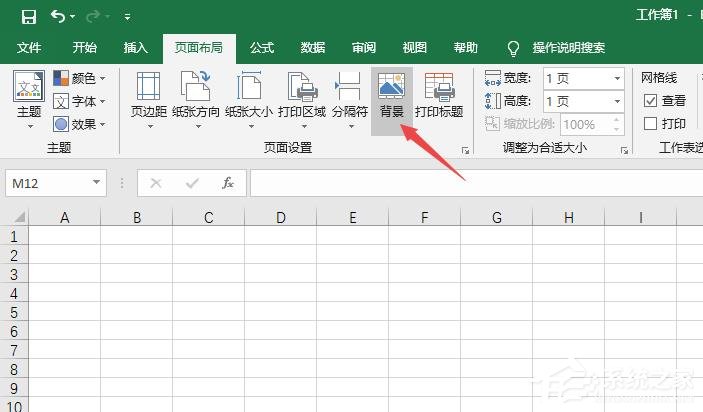Open the Name Box dropdown arrow
Screen dimensions: 703x412
97,183
